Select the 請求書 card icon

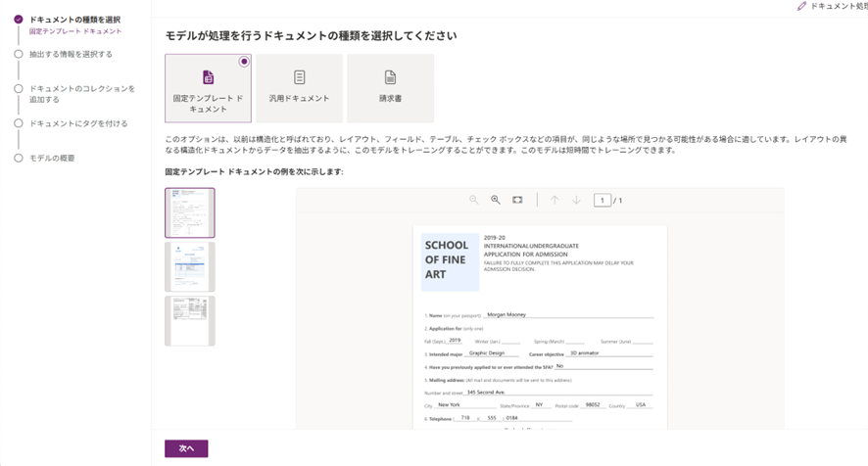(x=390, y=77)
